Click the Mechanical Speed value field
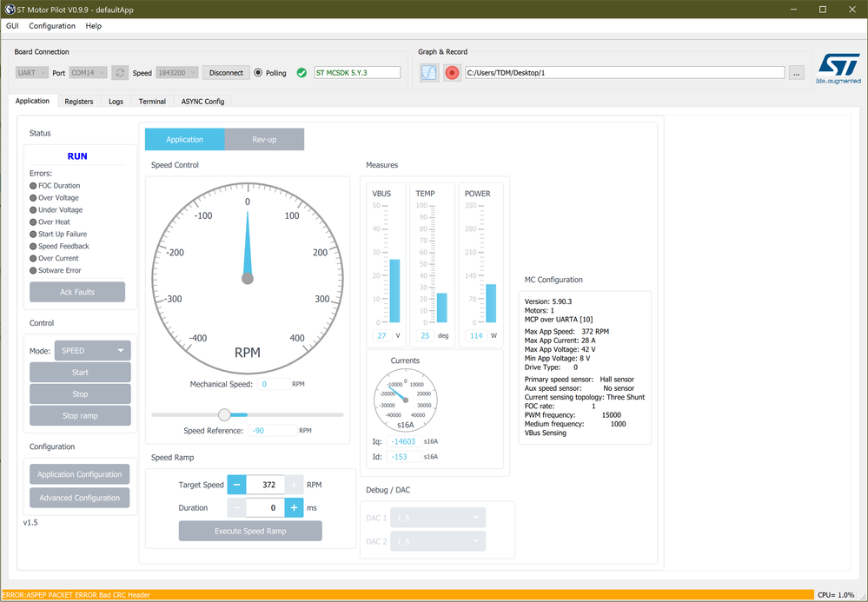868x602 pixels. (274, 384)
